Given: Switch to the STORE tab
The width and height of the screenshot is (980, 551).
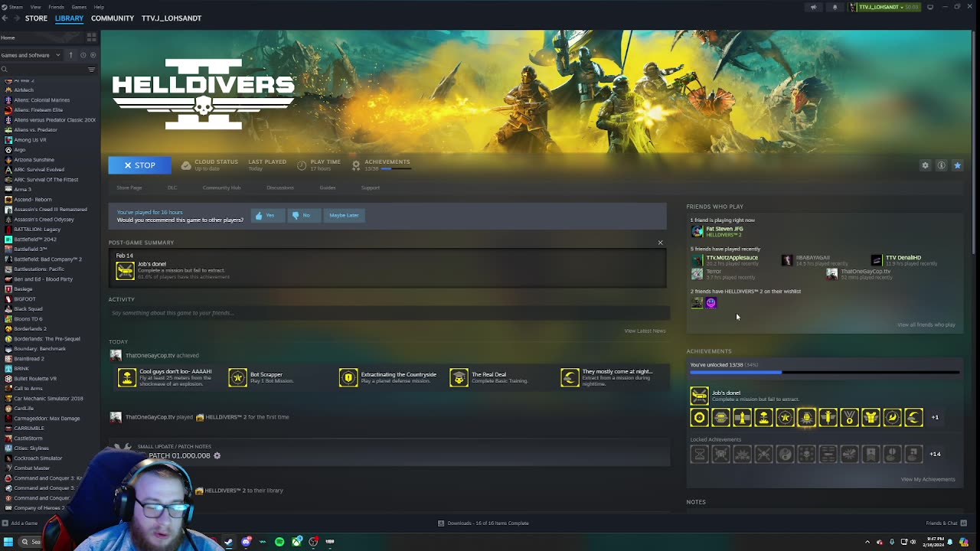Looking at the screenshot, I should 36,18.
